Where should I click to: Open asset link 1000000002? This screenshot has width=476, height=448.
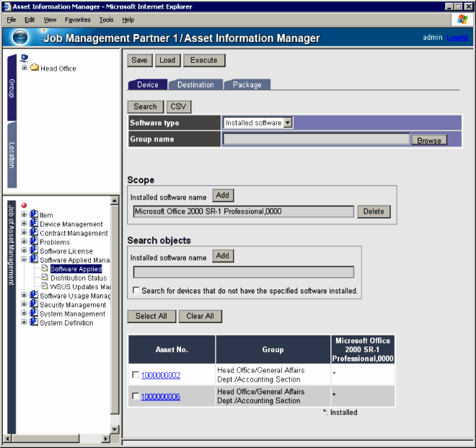[x=161, y=375]
